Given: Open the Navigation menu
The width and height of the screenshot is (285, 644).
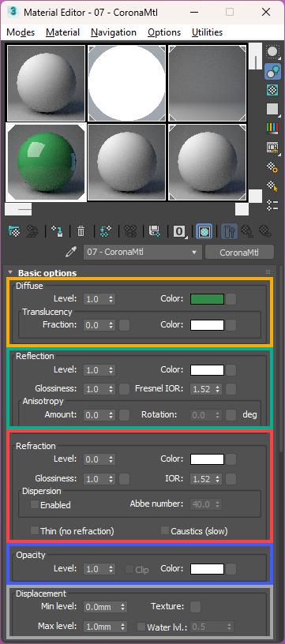Looking at the screenshot, I should pyautogui.click(x=114, y=32).
